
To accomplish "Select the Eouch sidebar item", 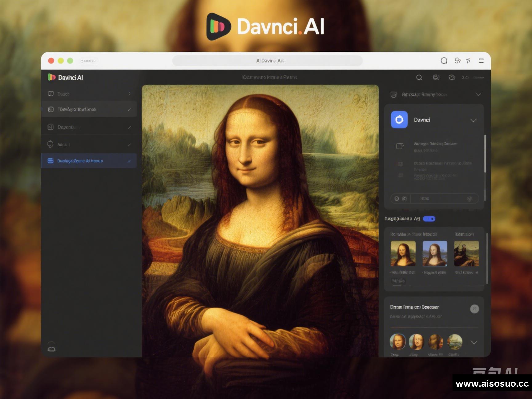I will click(89, 94).
